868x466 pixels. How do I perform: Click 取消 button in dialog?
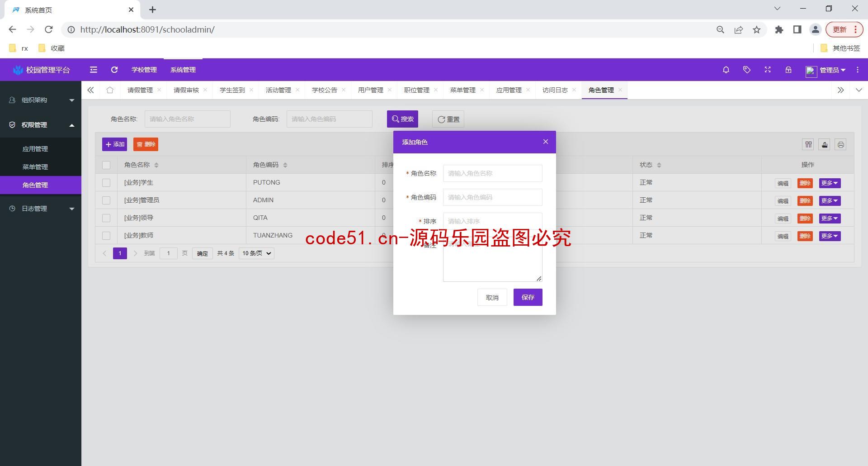(492, 297)
